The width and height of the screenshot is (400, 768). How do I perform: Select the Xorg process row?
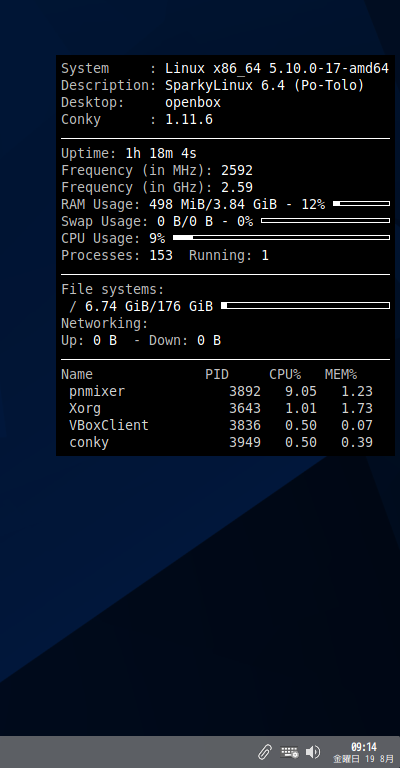[x=221, y=408]
